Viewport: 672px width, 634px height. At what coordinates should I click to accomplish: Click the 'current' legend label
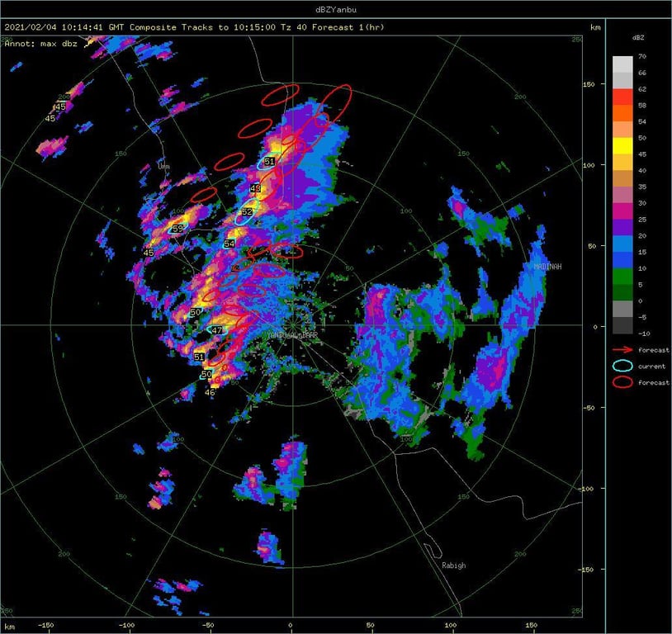[651, 366]
